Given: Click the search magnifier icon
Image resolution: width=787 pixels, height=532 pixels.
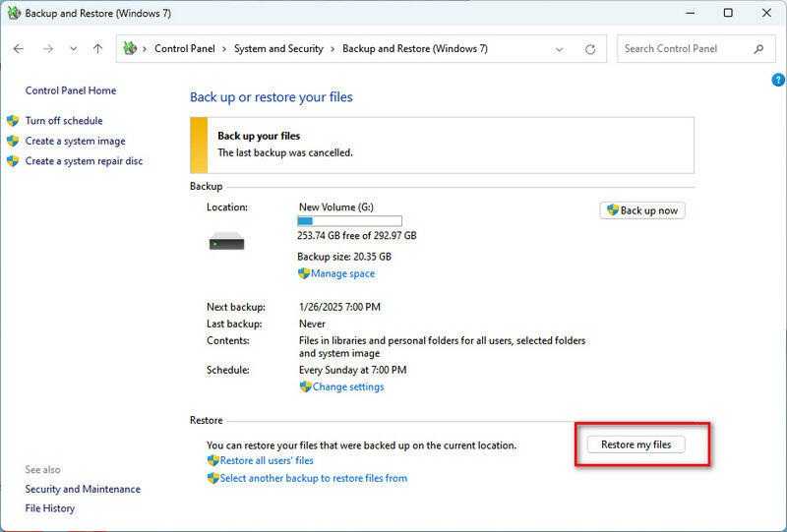Looking at the screenshot, I should (x=758, y=48).
